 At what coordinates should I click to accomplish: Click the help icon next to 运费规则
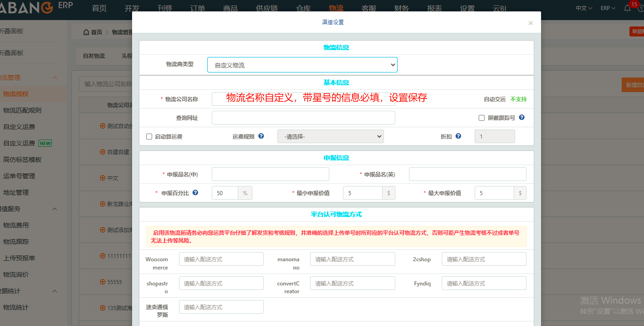coord(261,136)
